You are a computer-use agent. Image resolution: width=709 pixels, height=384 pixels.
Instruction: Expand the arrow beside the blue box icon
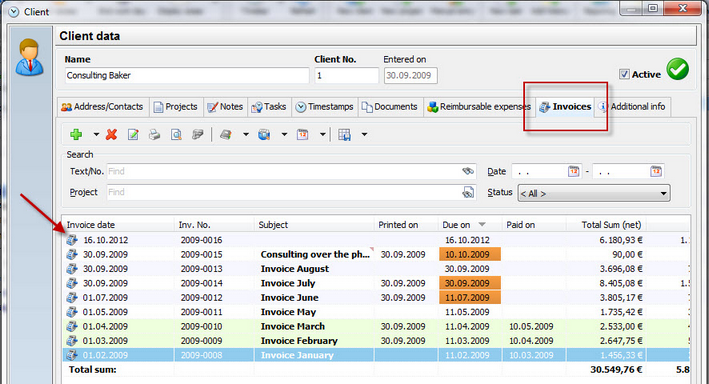tap(284, 134)
